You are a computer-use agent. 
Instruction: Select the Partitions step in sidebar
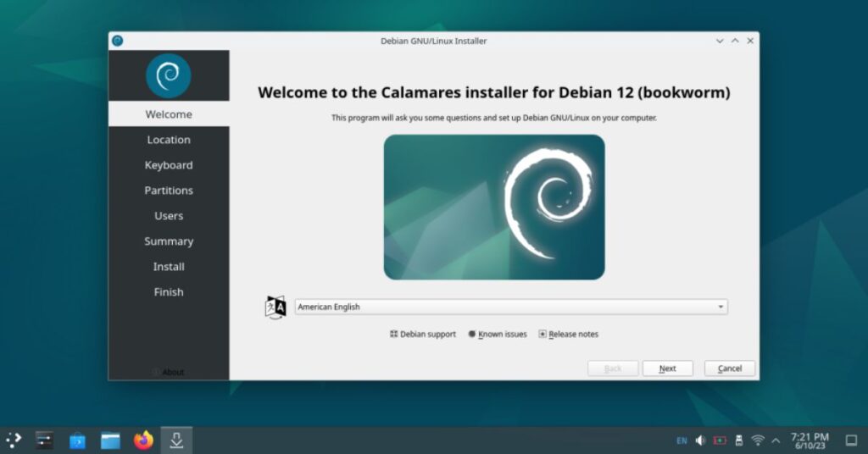(x=169, y=191)
